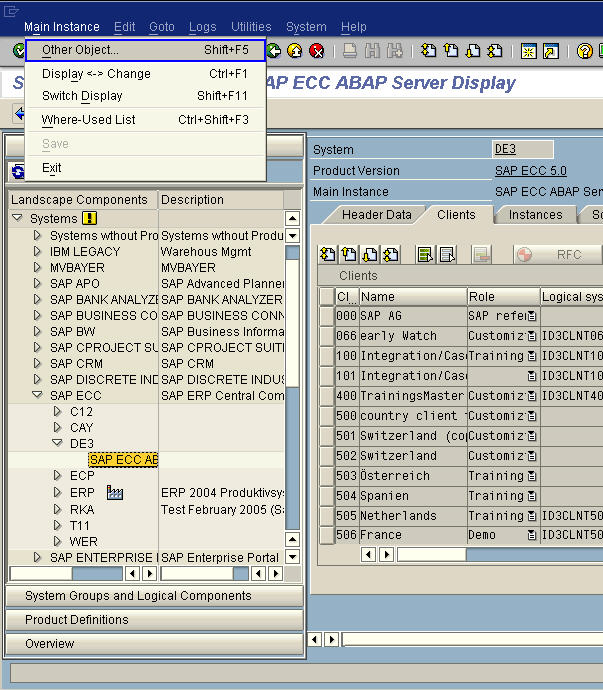Click the green Back arrow in the standard toolbar
The width and height of the screenshot is (603, 690).
click(273, 51)
